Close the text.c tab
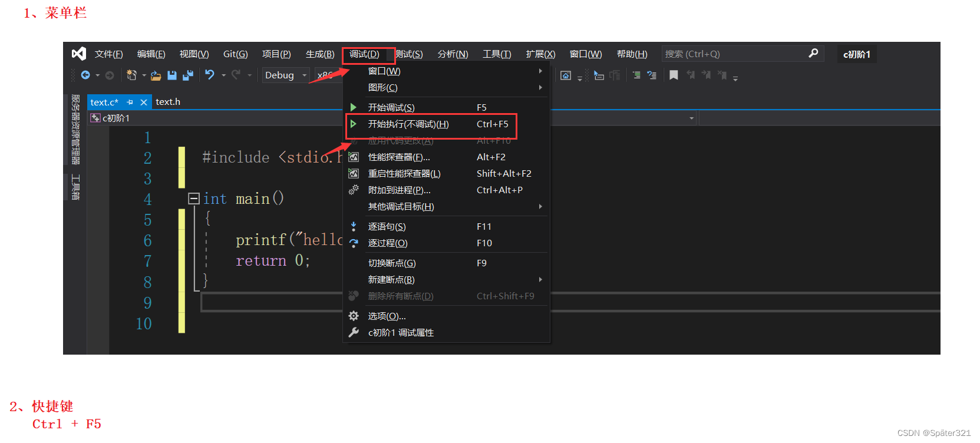This screenshot has width=980, height=443. [144, 103]
